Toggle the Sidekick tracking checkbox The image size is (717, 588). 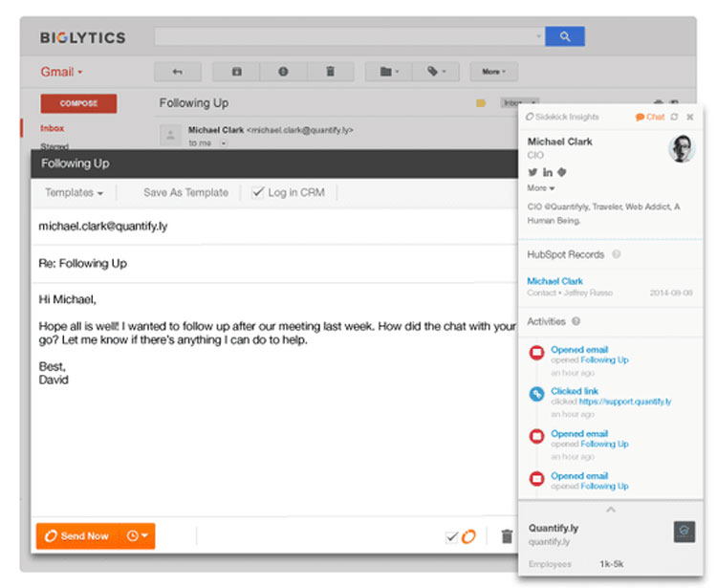452,537
